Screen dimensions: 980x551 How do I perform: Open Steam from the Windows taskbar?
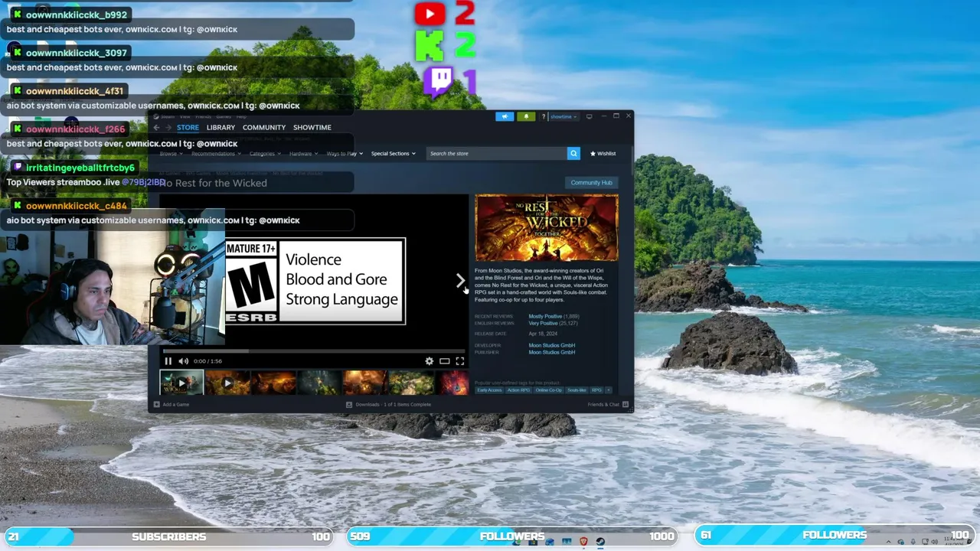(600, 542)
